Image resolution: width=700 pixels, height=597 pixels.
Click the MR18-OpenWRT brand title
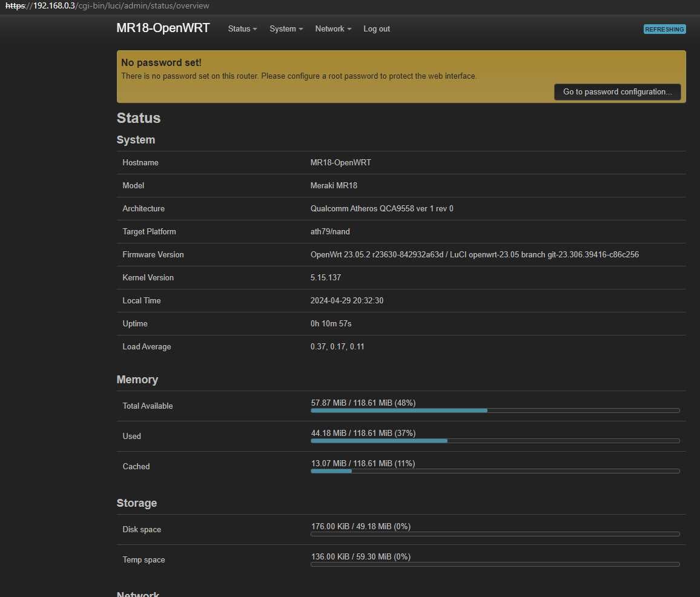point(163,28)
